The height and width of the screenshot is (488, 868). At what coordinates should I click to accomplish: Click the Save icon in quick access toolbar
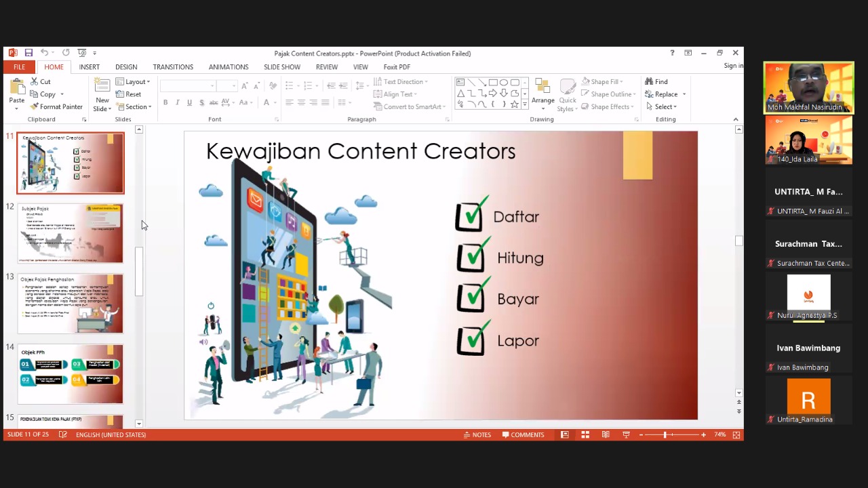(28, 53)
